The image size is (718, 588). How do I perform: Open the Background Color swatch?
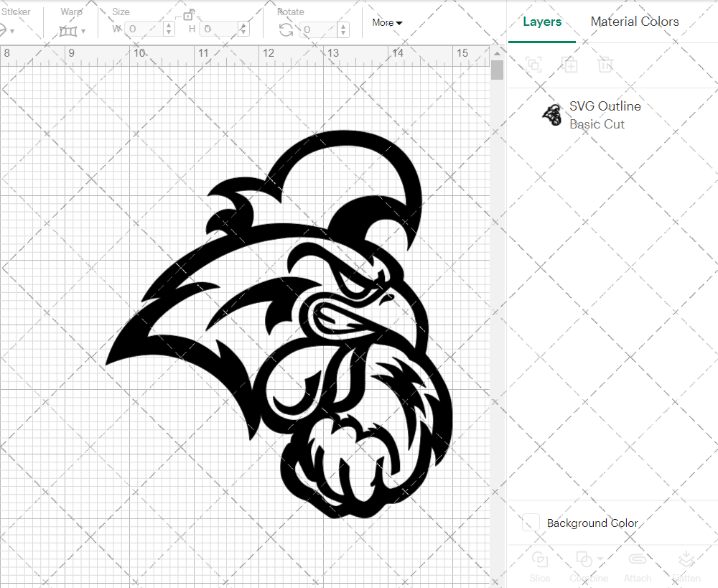[530, 523]
